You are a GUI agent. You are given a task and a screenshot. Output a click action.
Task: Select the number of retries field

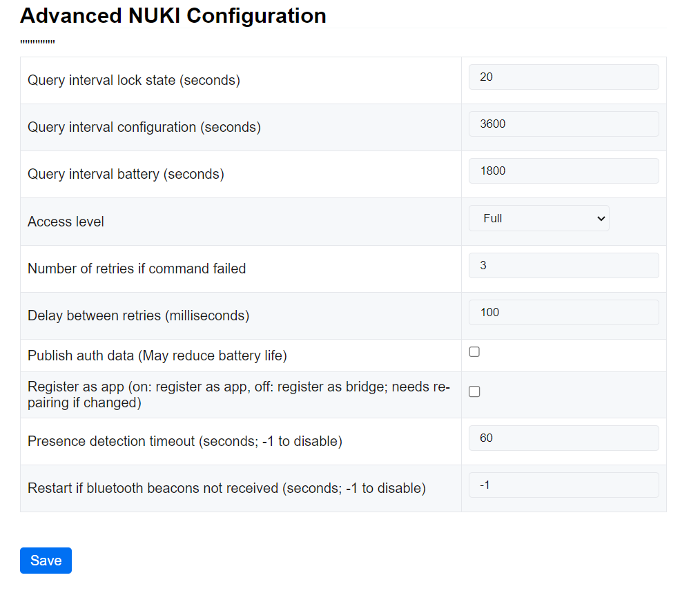click(x=563, y=265)
